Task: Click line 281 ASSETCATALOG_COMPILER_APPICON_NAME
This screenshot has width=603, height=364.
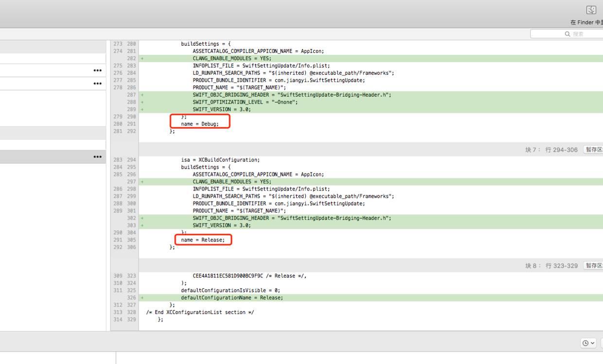Action: coord(258,51)
